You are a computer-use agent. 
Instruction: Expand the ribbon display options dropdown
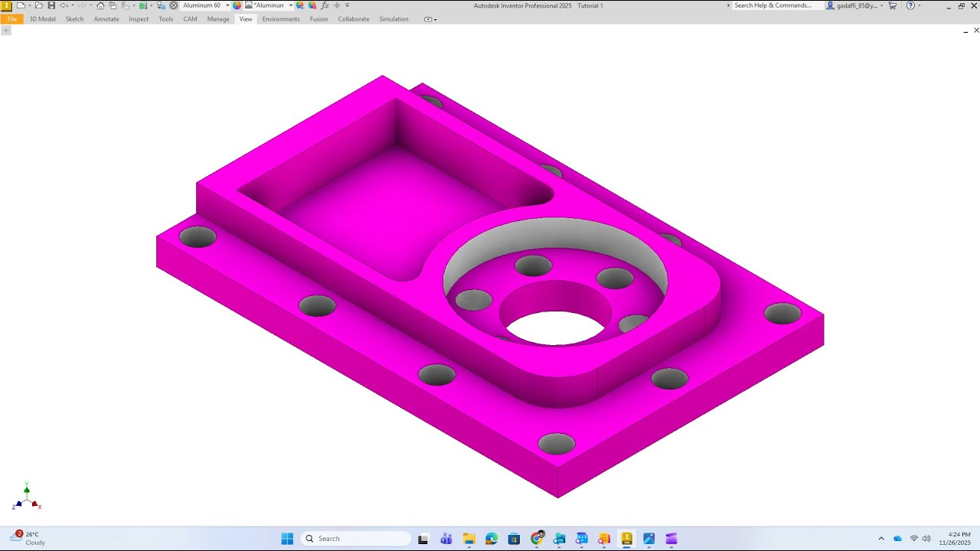tap(430, 19)
